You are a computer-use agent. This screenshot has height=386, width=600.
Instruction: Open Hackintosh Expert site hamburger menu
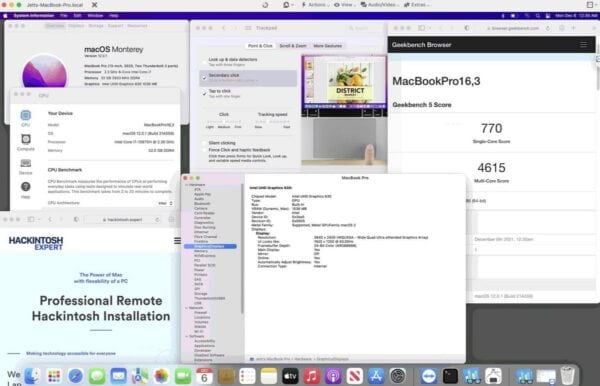click(177, 241)
